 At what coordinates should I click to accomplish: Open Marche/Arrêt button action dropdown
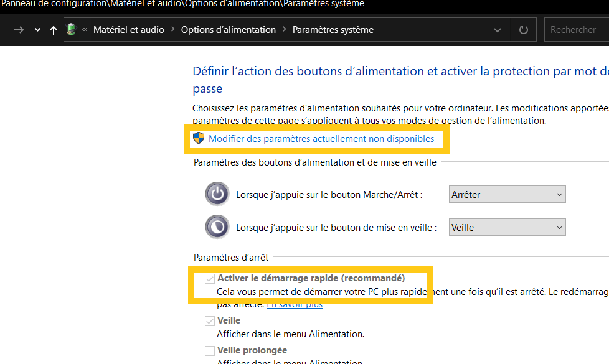point(507,194)
